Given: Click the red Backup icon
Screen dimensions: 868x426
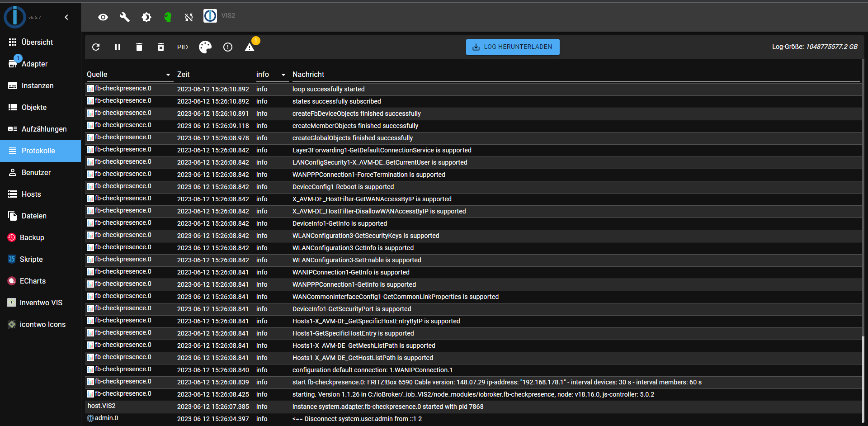Looking at the screenshot, I should click(x=12, y=237).
